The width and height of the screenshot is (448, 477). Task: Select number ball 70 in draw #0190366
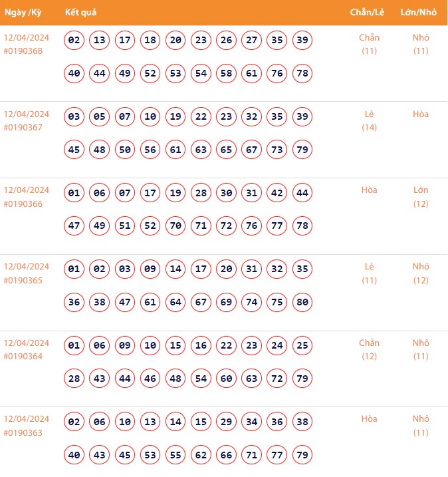point(175,226)
